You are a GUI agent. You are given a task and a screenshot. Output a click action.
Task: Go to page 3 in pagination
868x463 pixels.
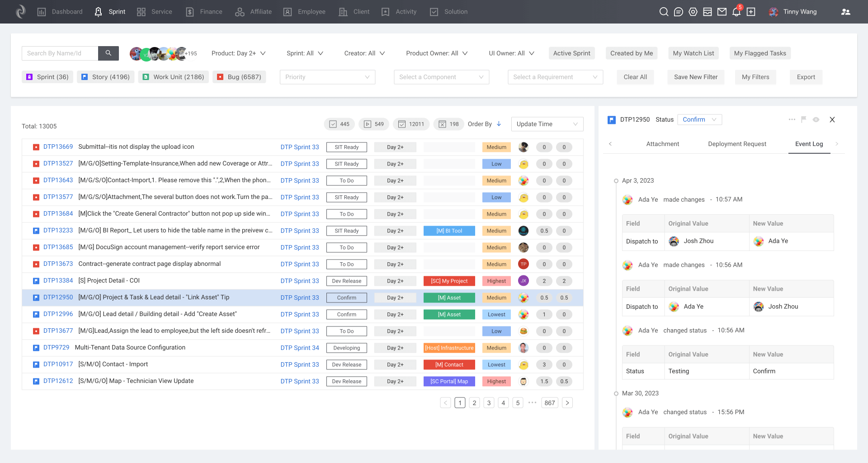pyautogui.click(x=489, y=403)
